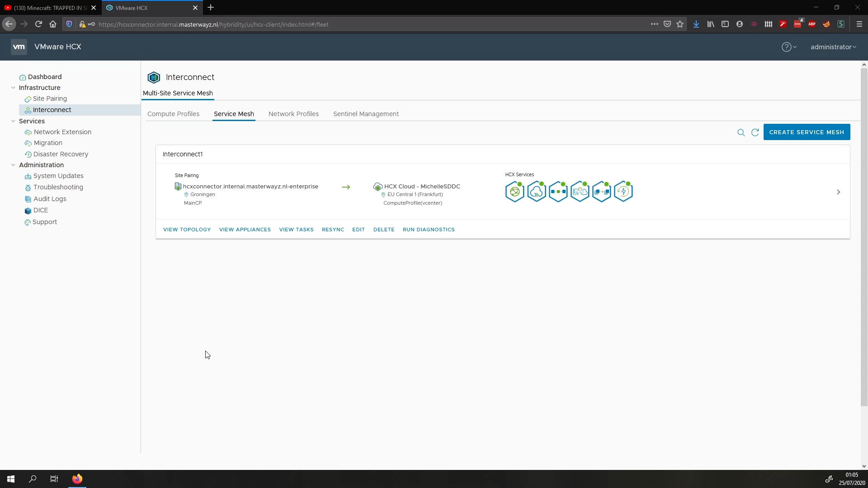This screenshot has height=488, width=868.
Task: Open the help menu dropdown
Action: [789, 47]
